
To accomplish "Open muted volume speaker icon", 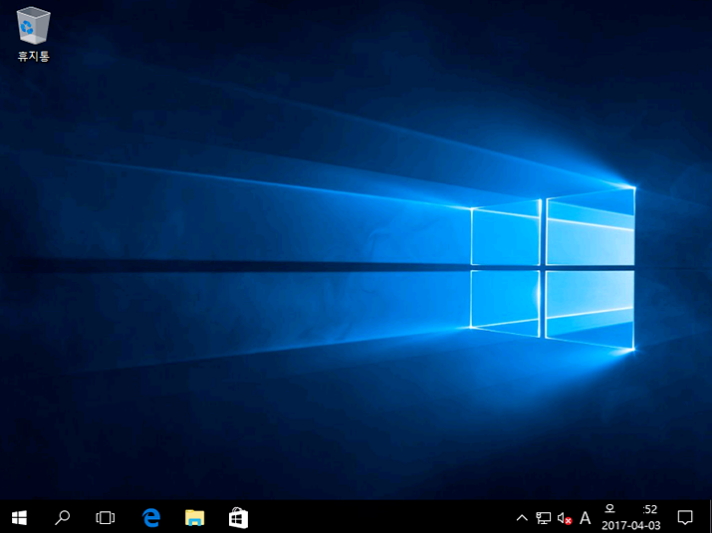I will pyautogui.click(x=564, y=518).
